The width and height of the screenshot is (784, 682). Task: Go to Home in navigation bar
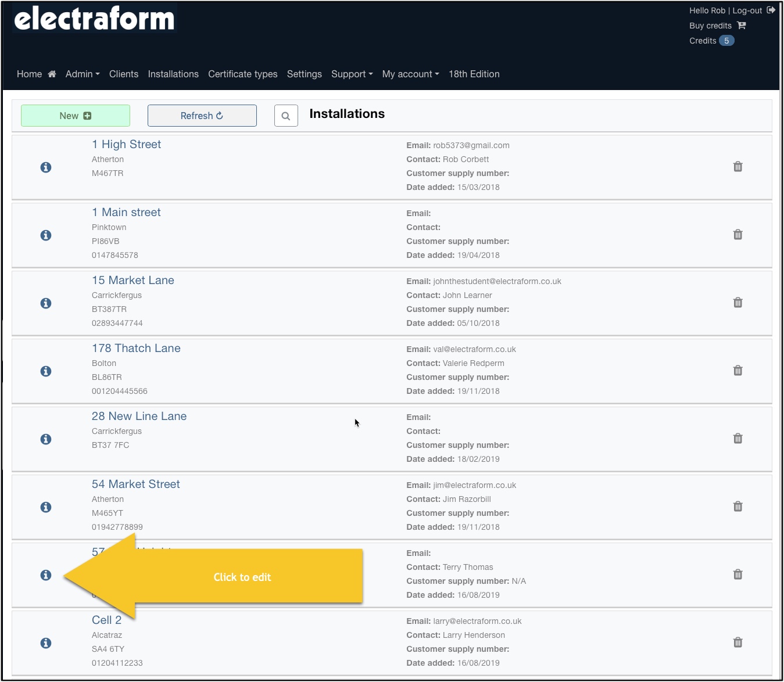coord(30,74)
